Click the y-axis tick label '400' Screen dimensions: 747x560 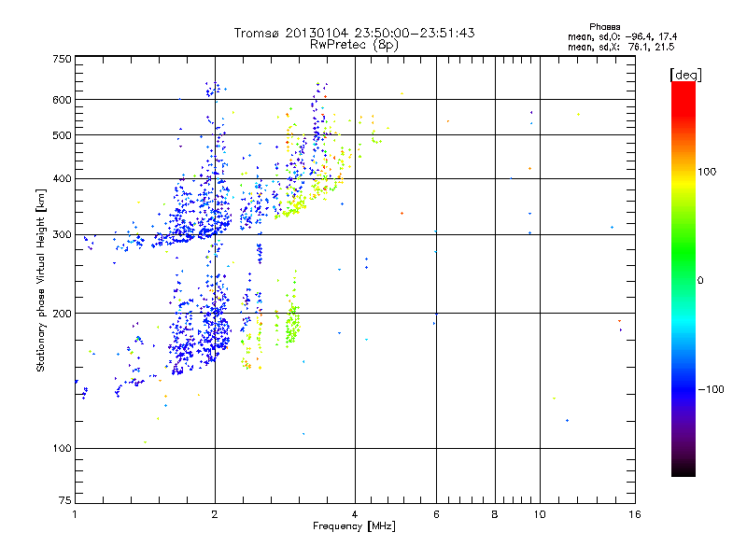coord(62,179)
